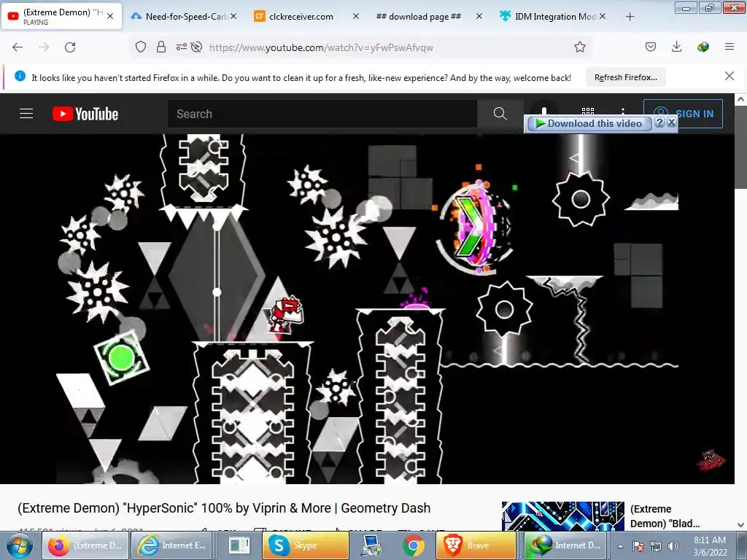This screenshot has width=747, height=560.
Task: Click inside the YouTube search box
Action: coord(322,114)
